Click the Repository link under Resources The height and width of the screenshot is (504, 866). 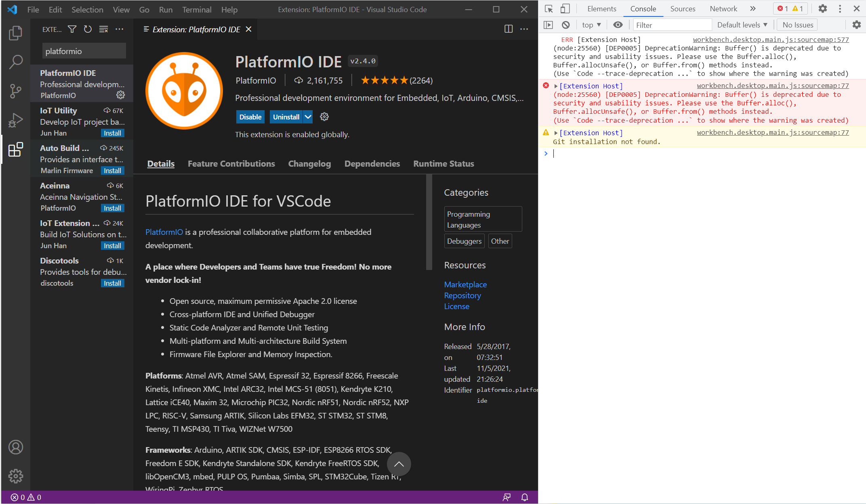pos(462,295)
